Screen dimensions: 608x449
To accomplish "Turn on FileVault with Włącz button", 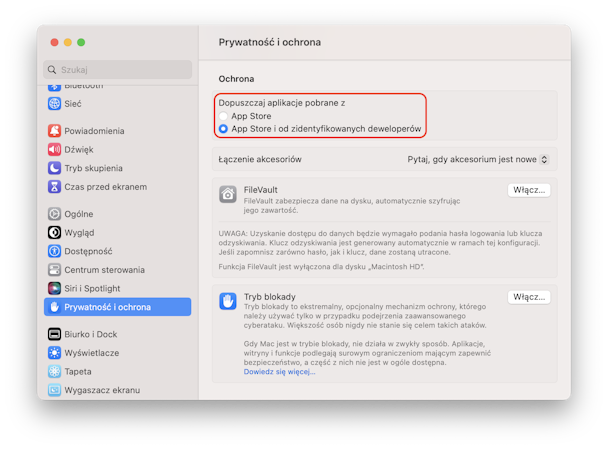I will pos(529,190).
